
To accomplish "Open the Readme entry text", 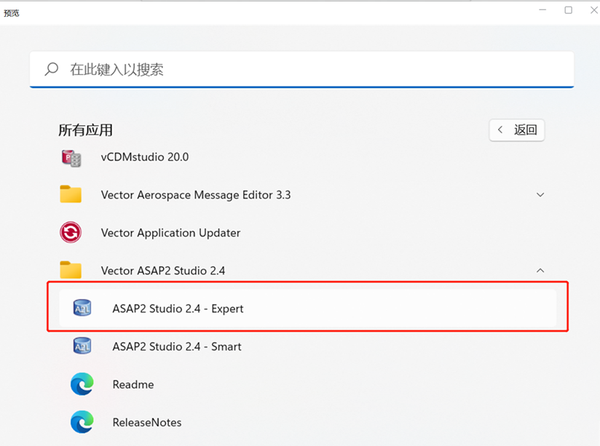I will tap(133, 384).
